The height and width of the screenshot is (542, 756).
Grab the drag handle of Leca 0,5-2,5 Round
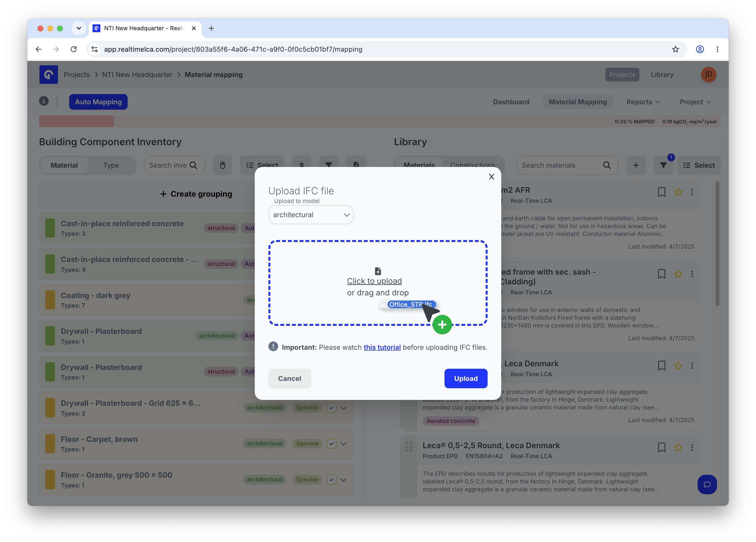409,446
